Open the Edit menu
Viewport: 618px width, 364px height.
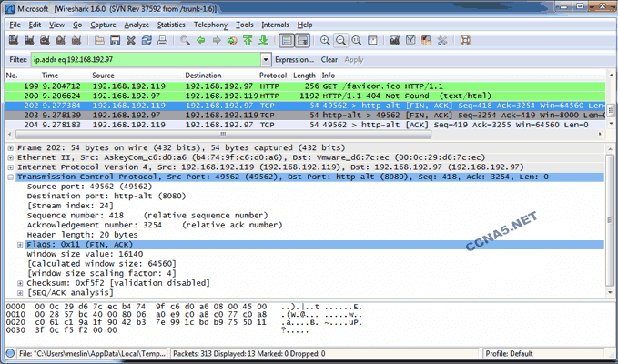(35, 25)
